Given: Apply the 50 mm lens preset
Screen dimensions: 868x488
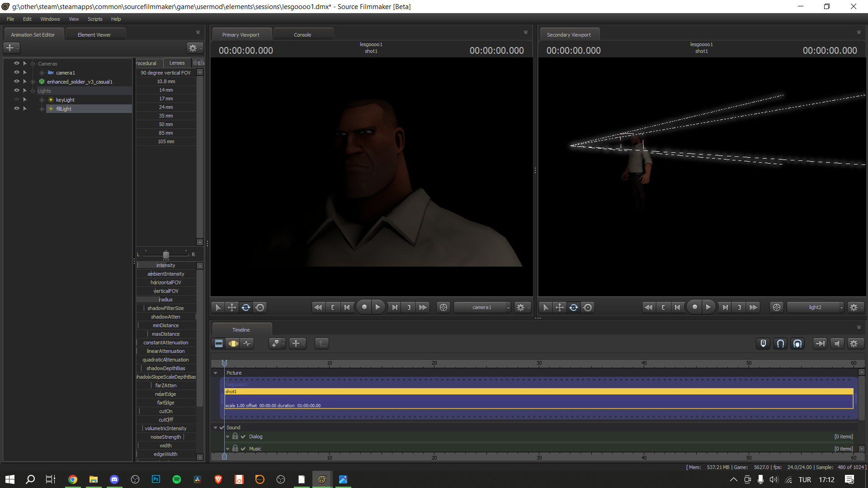Looking at the screenshot, I should click(166, 124).
